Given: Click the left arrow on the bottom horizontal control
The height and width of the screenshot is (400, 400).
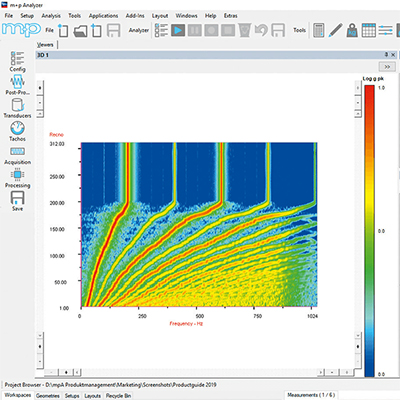Looking at the screenshot, I should [x=77, y=372].
